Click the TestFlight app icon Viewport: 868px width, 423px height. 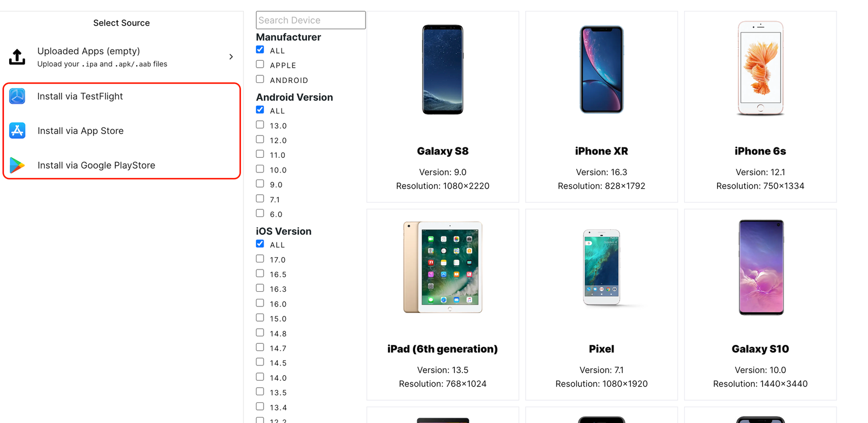click(17, 96)
